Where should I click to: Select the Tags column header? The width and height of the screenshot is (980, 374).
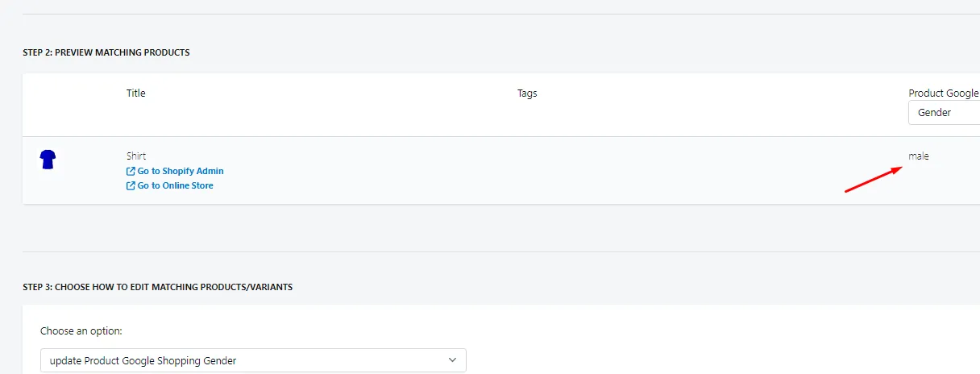(527, 93)
